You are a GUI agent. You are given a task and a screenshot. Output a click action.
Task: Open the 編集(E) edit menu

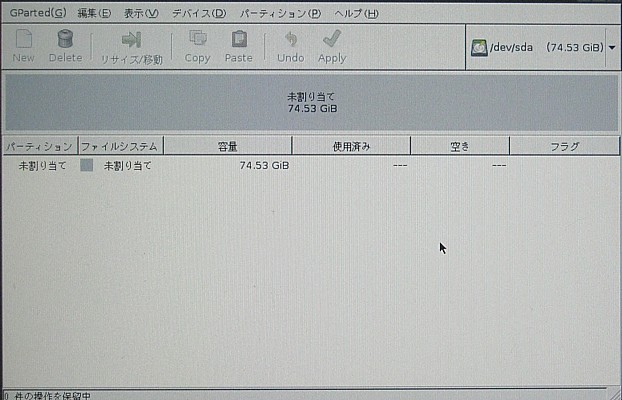94,13
